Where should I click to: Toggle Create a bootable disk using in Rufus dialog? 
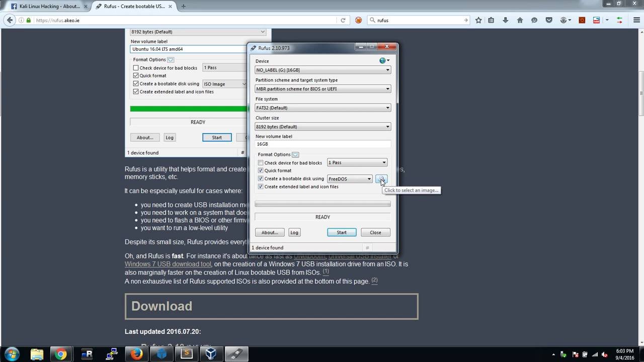coord(261,179)
